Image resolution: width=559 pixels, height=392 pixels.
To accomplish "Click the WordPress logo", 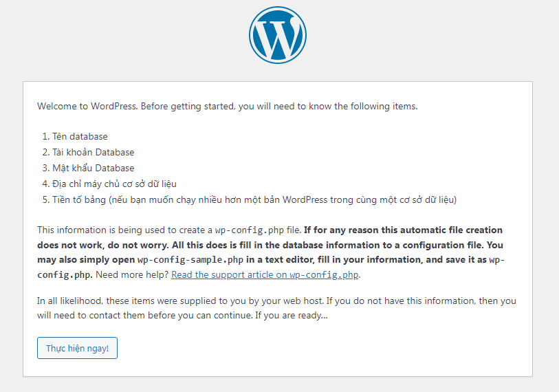I will (278, 35).
